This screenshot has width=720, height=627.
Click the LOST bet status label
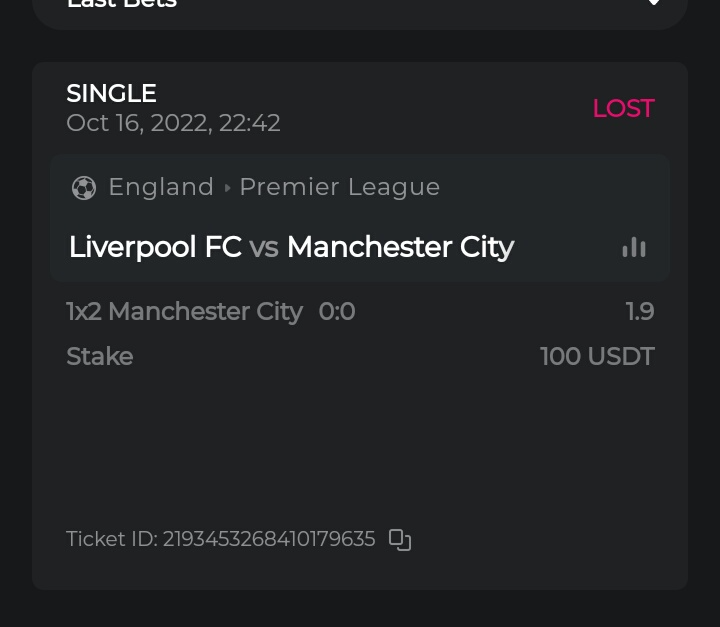coord(623,108)
